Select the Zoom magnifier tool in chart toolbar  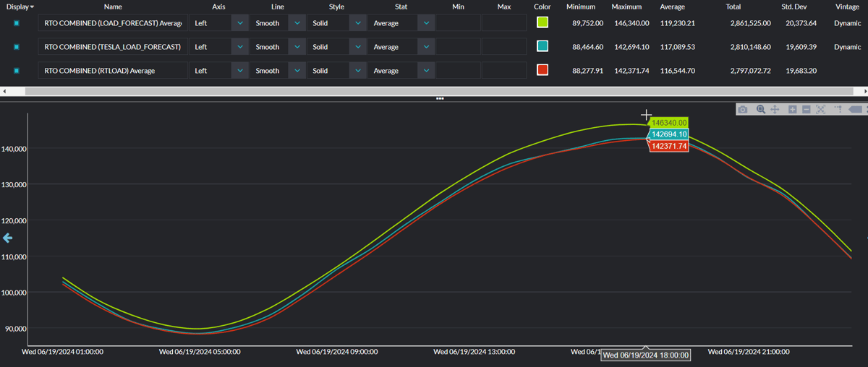point(761,109)
